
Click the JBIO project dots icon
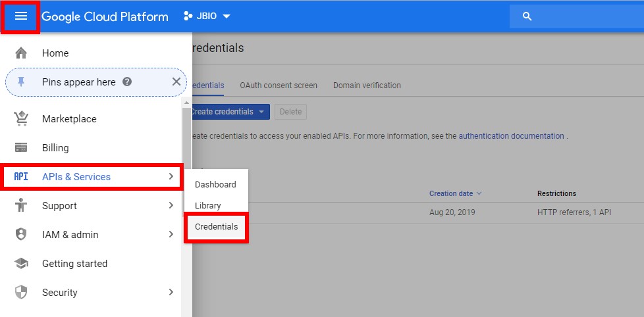coord(188,16)
